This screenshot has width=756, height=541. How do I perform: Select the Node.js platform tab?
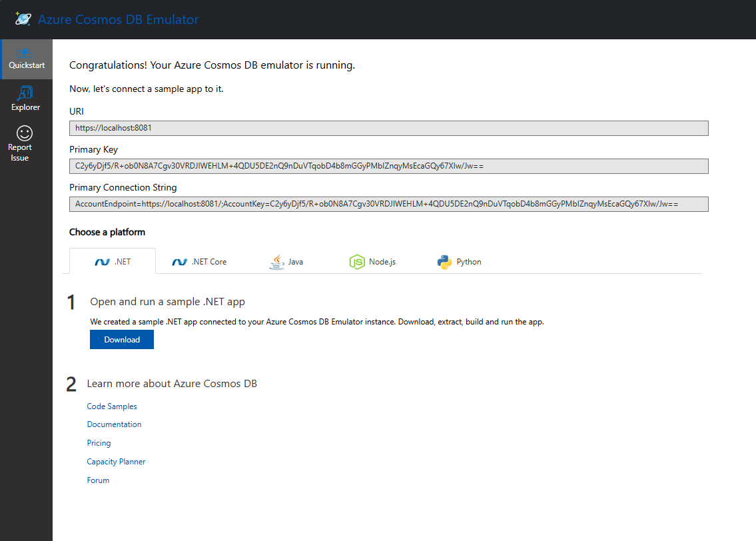click(373, 261)
